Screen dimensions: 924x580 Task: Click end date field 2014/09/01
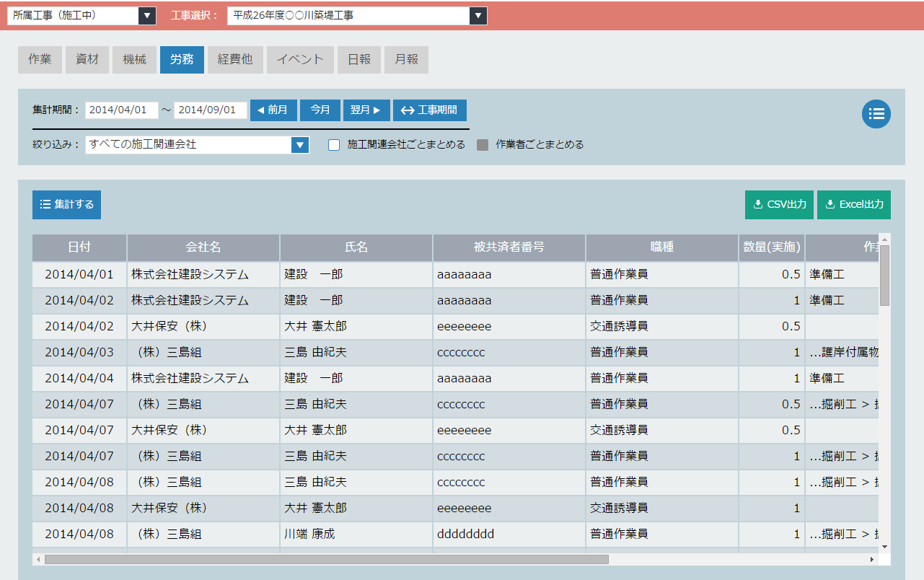pyautogui.click(x=211, y=110)
